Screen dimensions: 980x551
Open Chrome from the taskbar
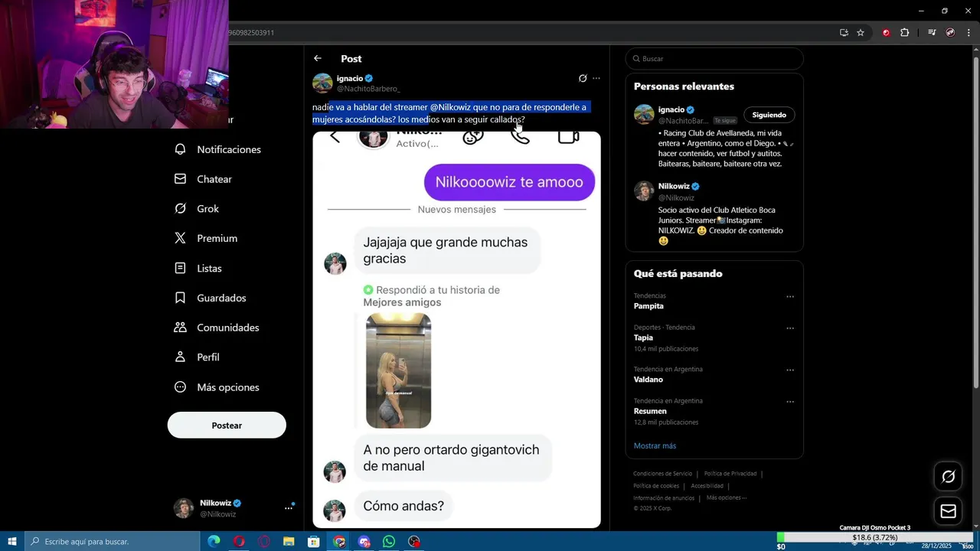click(339, 542)
